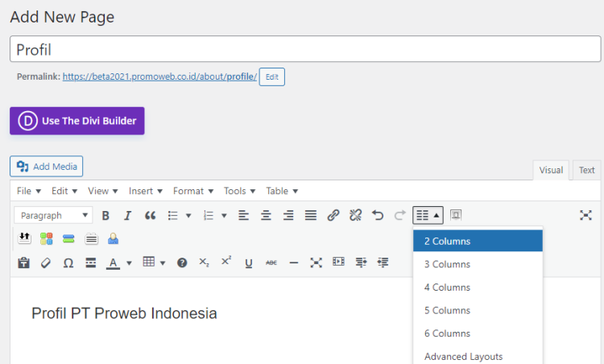Select Advanced Layouts option
The width and height of the screenshot is (604, 364).
[478, 357]
